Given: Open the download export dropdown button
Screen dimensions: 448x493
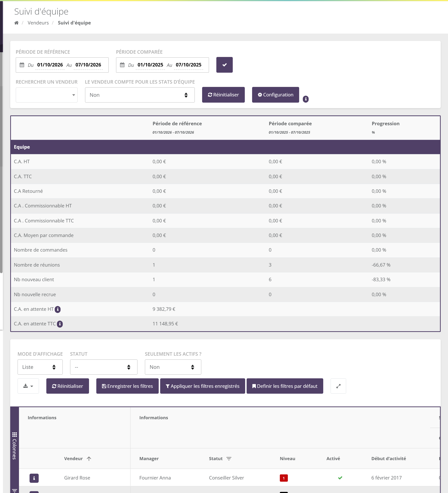Looking at the screenshot, I should [28, 386].
